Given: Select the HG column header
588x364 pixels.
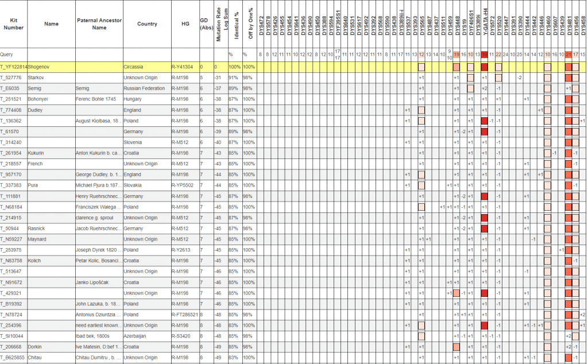Looking at the screenshot, I should pos(185,24).
